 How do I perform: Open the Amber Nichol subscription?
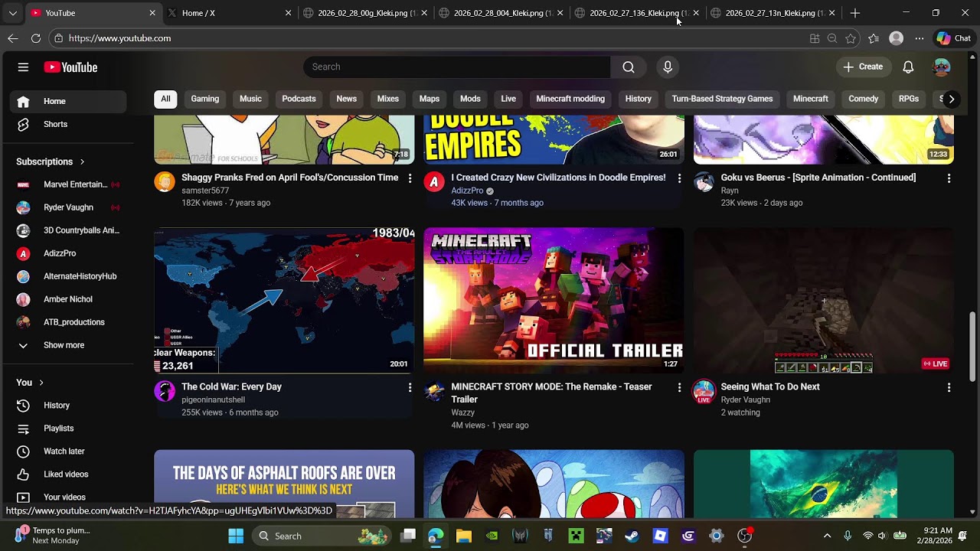(68, 299)
